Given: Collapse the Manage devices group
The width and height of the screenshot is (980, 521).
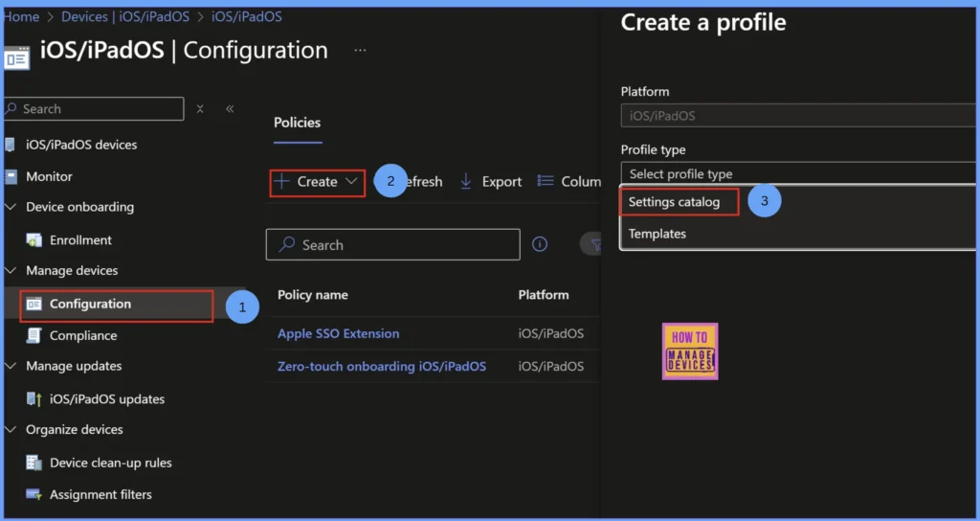Looking at the screenshot, I should (11, 271).
